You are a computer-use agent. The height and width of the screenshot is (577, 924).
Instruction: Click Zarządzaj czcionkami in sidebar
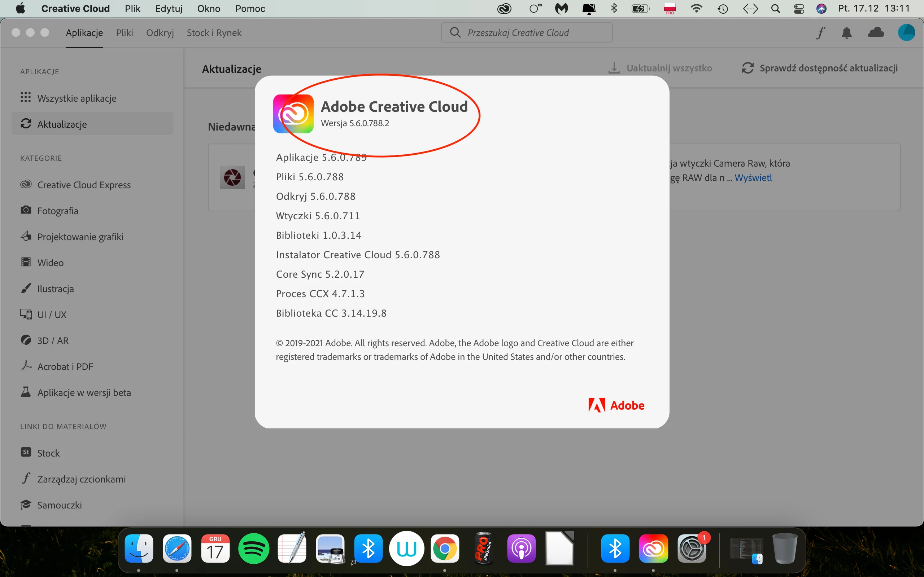[x=81, y=479]
